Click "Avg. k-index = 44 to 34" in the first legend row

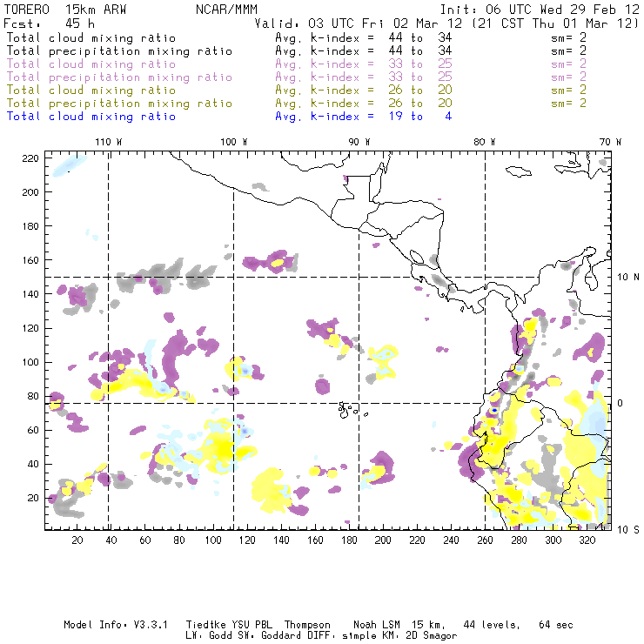pos(364,38)
